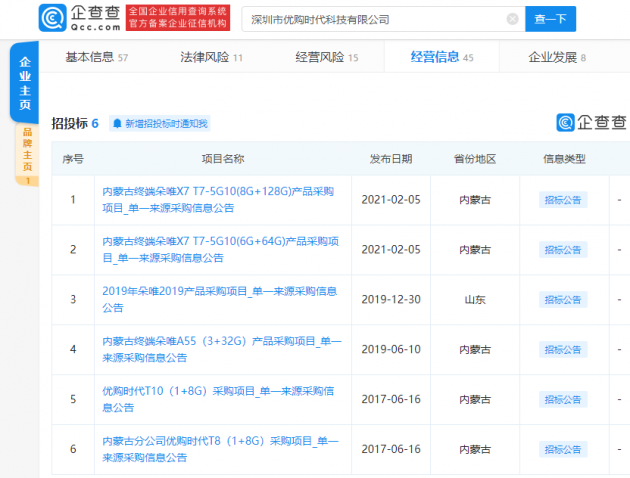The width and height of the screenshot is (630, 478).
Task: Click the 招标公告 tag in row 1
Action: 563,200
